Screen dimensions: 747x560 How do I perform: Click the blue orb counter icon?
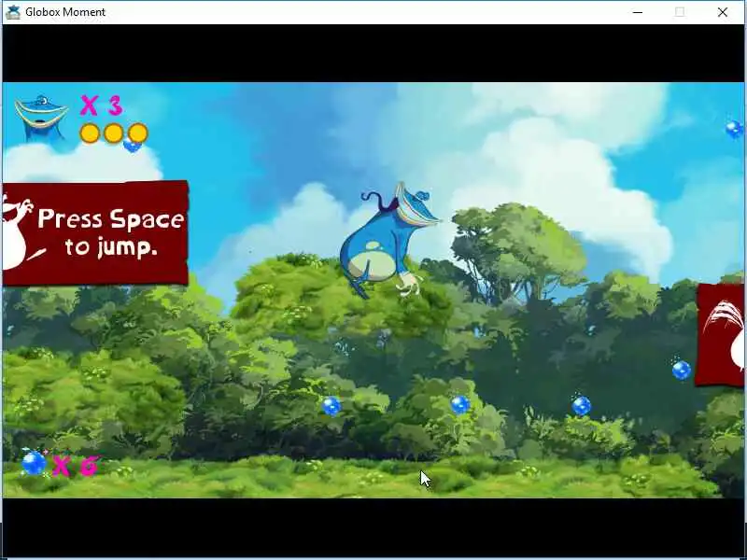coord(34,462)
